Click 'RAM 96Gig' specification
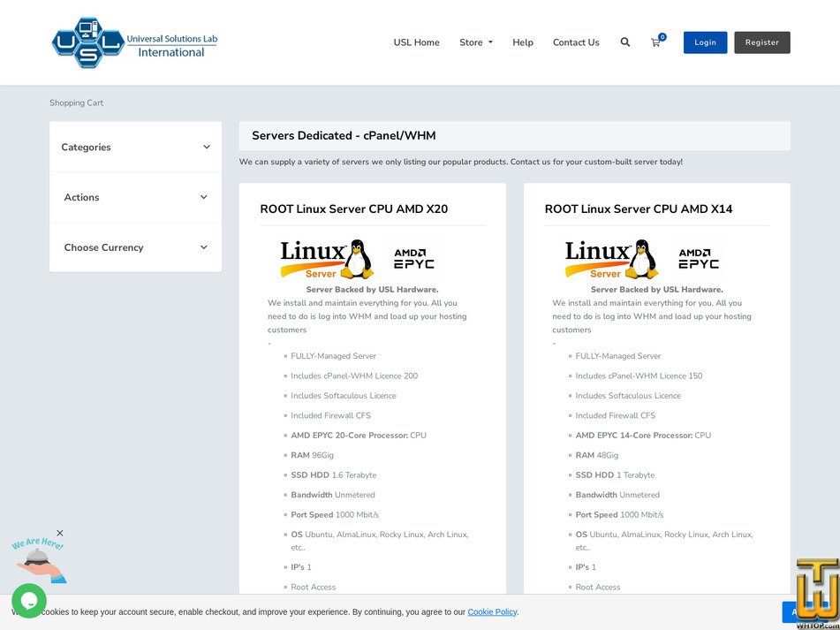Screen dimensions: 840x630 click(312, 455)
